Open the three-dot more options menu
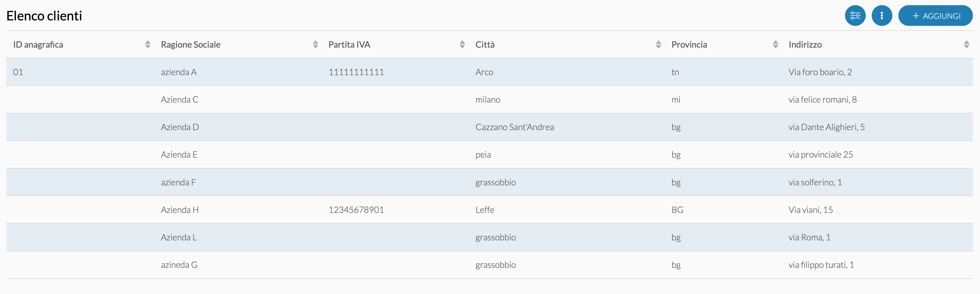The height and width of the screenshot is (294, 980). pos(881,16)
